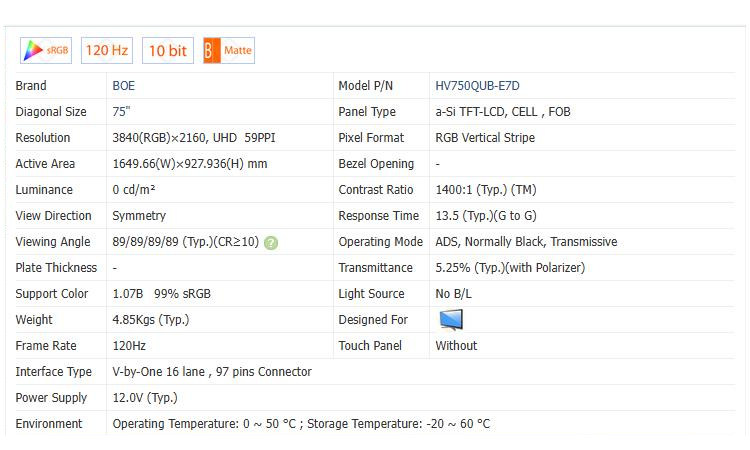Click the Panel Type label
Viewport: 750px width, 450px height.
(367, 111)
